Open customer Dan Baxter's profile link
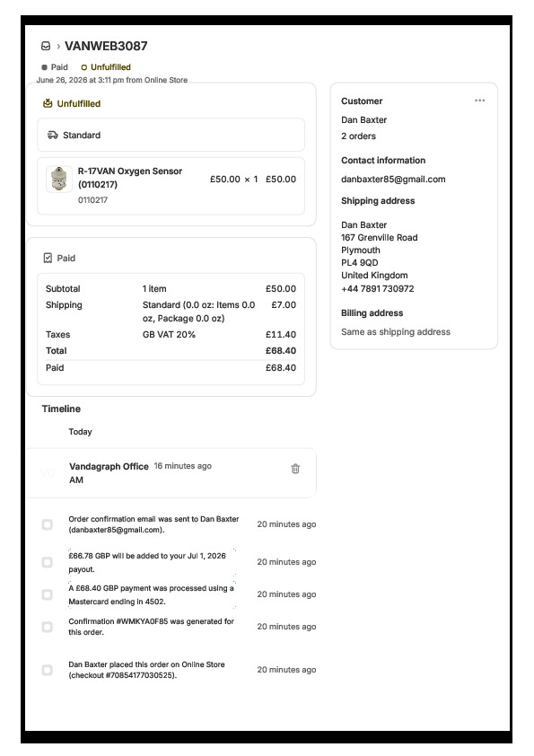This screenshot has width=534, height=756. point(363,120)
